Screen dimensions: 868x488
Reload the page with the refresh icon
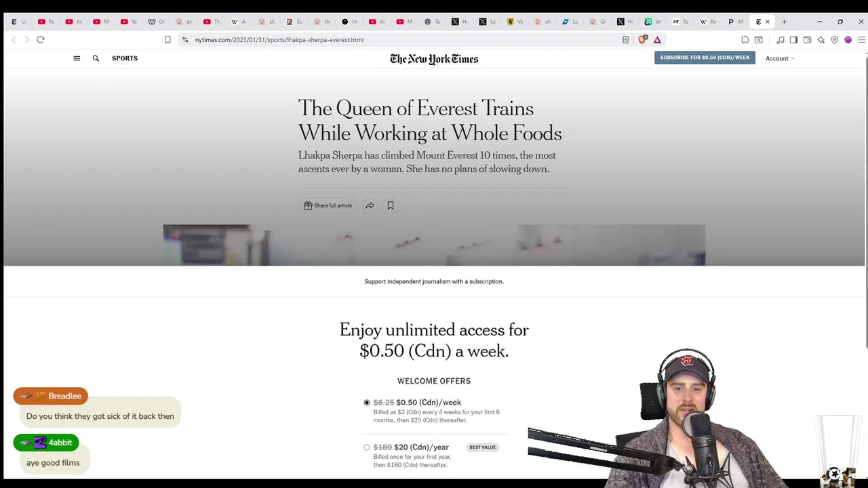click(x=41, y=40)
